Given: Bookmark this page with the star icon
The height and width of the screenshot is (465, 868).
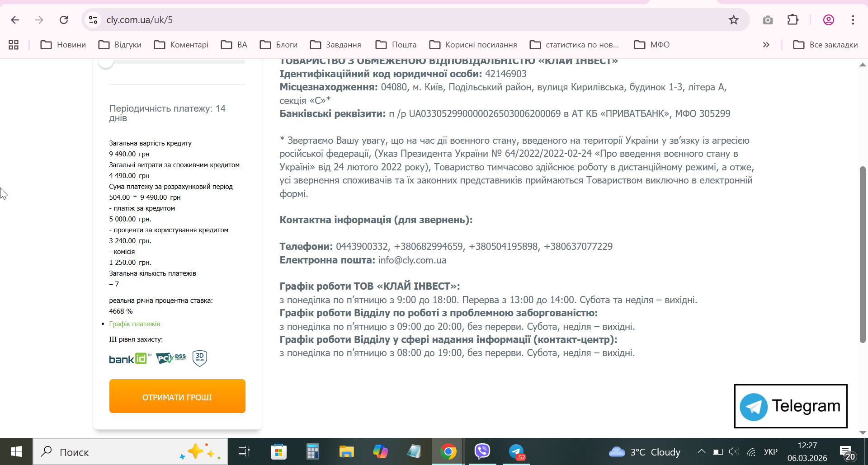Looking at the screenshot, I should tap(733, 20).
